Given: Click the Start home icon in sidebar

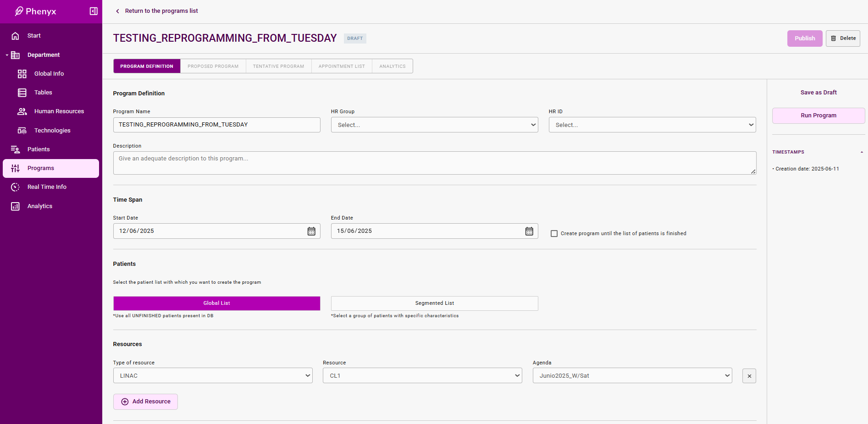Looking at the screenshot, I should pyautogui.click(x=15, y=36).
